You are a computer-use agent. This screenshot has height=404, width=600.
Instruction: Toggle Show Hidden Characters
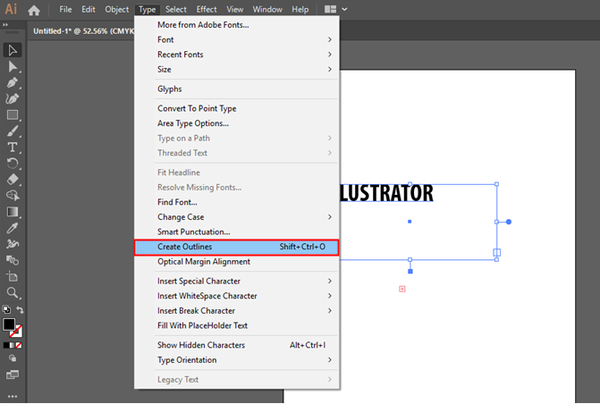tap(236, 345)
